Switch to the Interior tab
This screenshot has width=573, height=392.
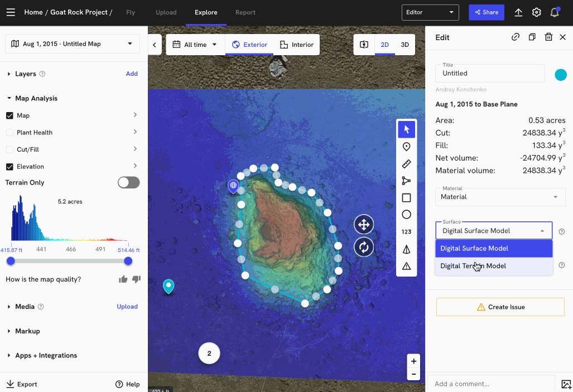click(296, 44)
